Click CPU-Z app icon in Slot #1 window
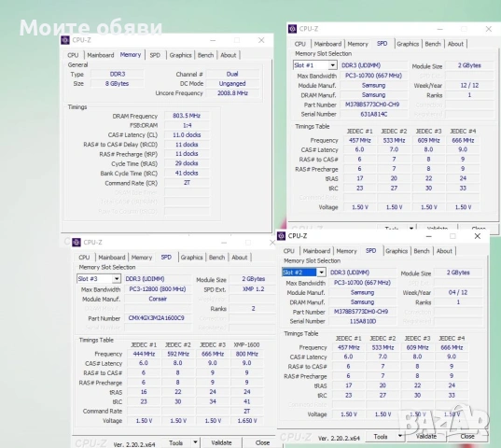The image size is (501, 448). click(x=292, y=29)
